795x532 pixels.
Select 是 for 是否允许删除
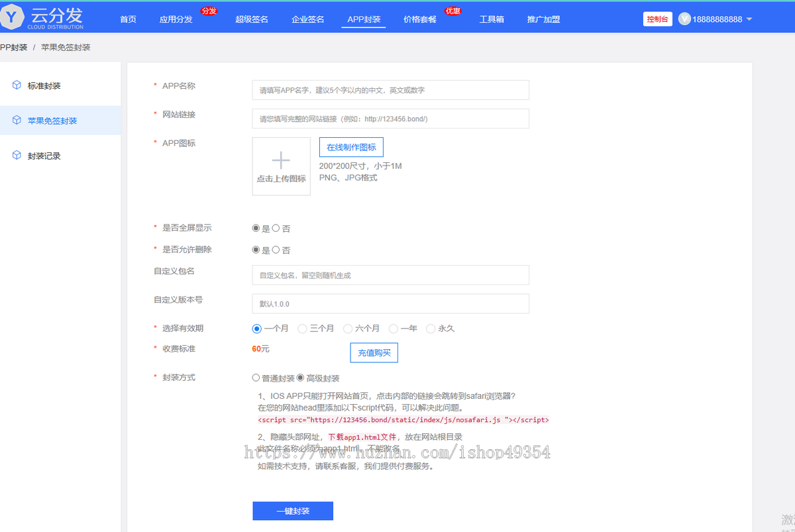[x=256, y=250]
